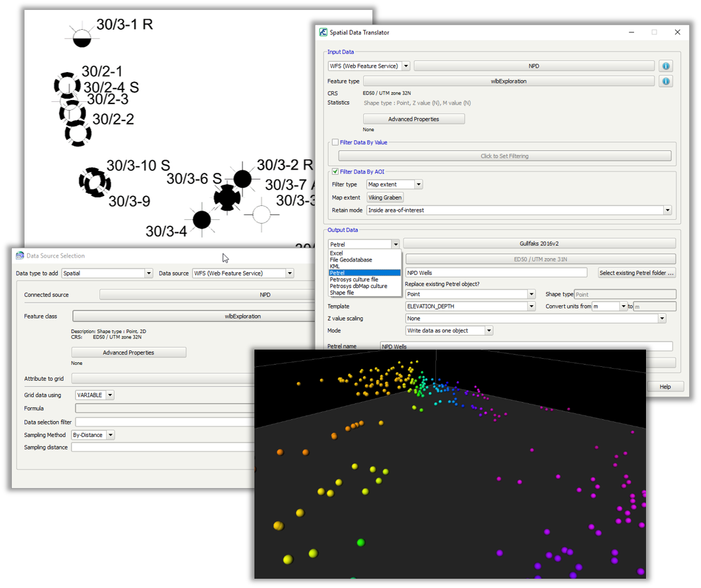Select Shape file from output format list

(342, 293)
